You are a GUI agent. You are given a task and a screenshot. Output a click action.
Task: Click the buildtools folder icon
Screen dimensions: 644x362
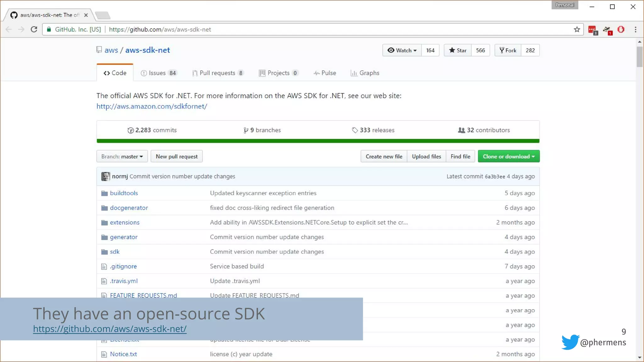104,193
